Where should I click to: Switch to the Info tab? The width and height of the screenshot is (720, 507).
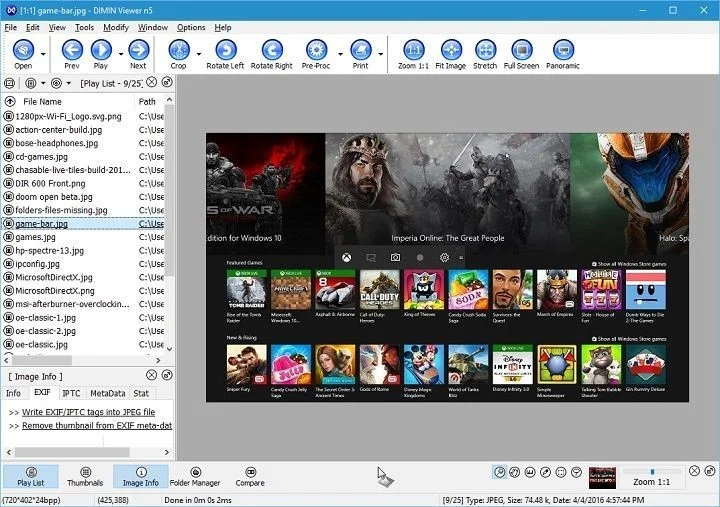click(13, 393)
